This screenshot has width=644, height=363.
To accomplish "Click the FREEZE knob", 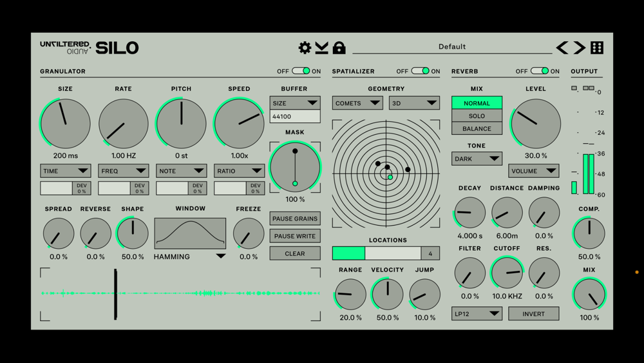I will (x=249, y=233).
